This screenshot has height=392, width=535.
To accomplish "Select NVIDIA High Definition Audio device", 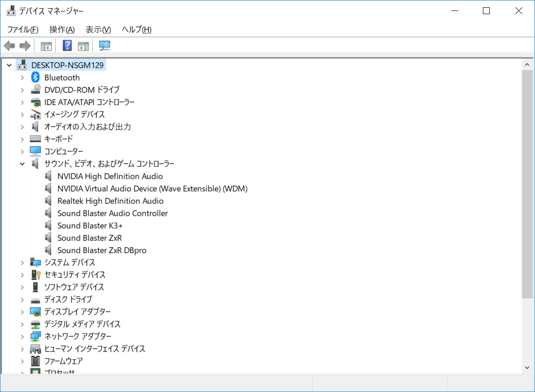I will [110, 176].
